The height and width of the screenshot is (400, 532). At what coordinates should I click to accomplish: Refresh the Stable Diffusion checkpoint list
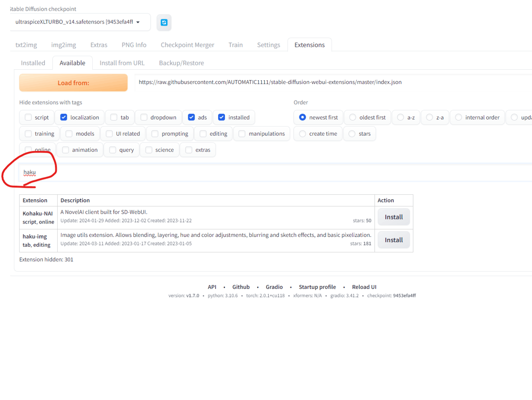(164, 22)
